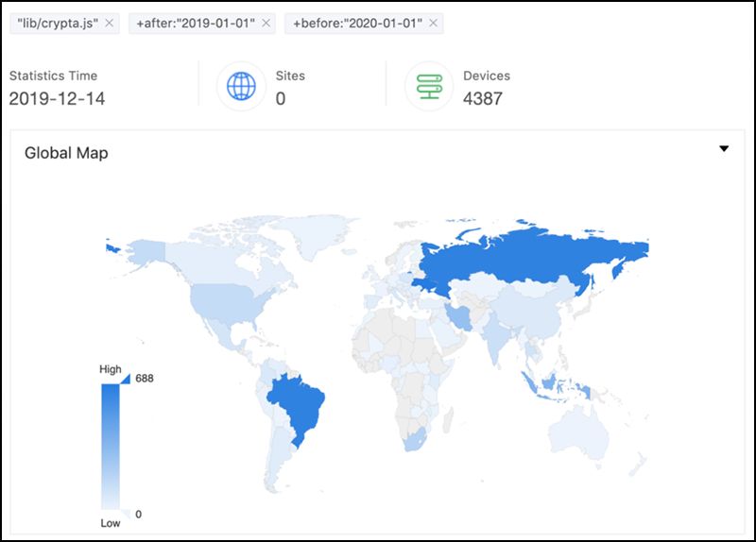This screenshot has width=756, height=542.
Task: Click the green Devices server icon
Action: tap(429, 87)
